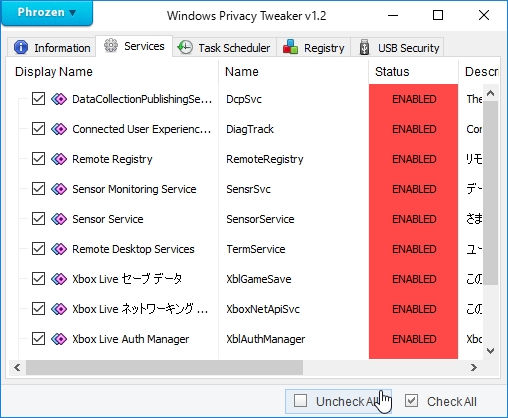Image resolution: width=508 pixels, height=418 pixels.
Task: Click the diamond icon beside Sensor Service
Action: 59,219
